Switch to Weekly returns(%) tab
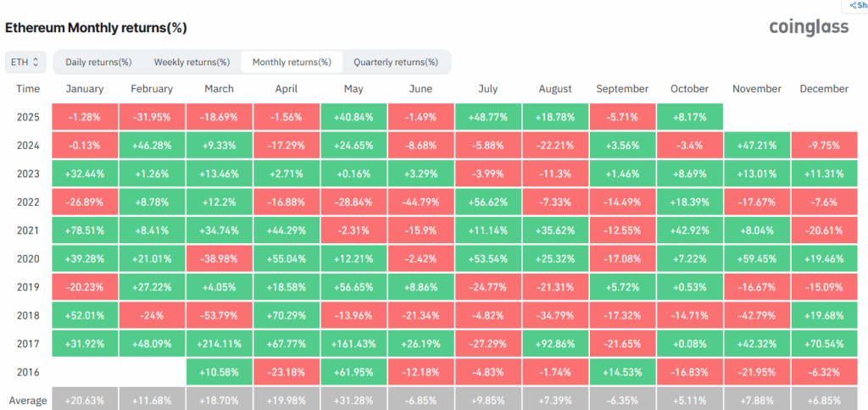 point(192,62)
